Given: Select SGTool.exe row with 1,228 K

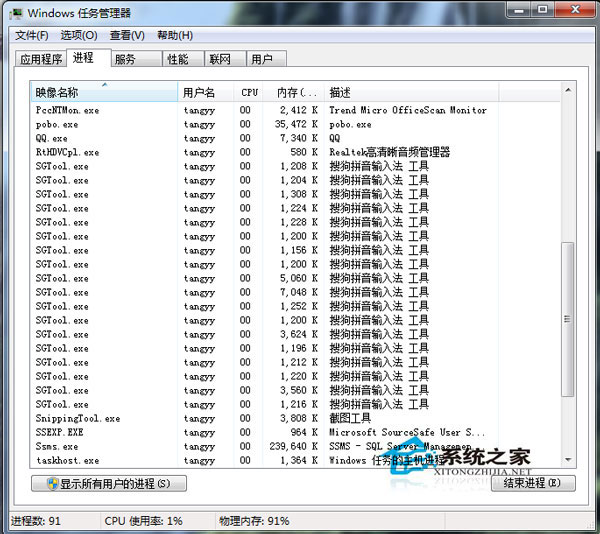Looking at the screenshot, I should [295, 222].
